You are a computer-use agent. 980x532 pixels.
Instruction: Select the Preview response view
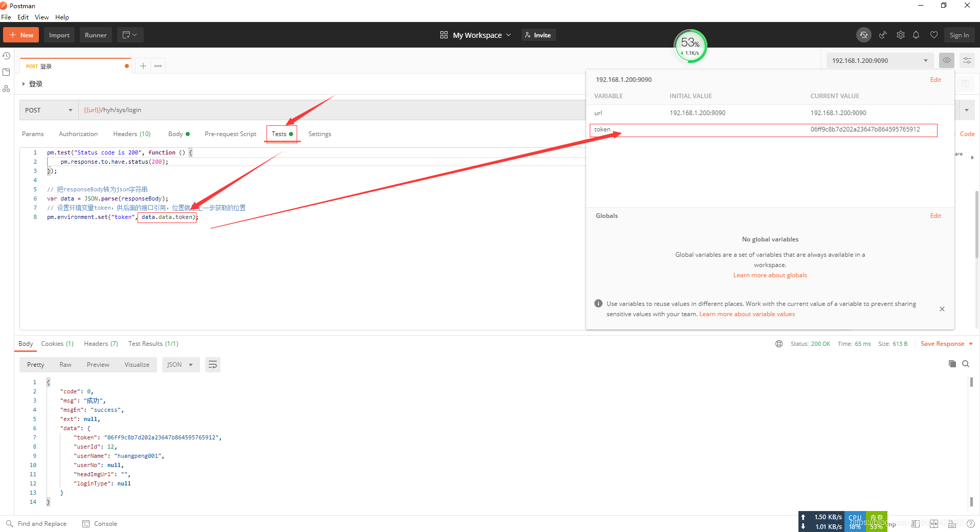point(98,365)
